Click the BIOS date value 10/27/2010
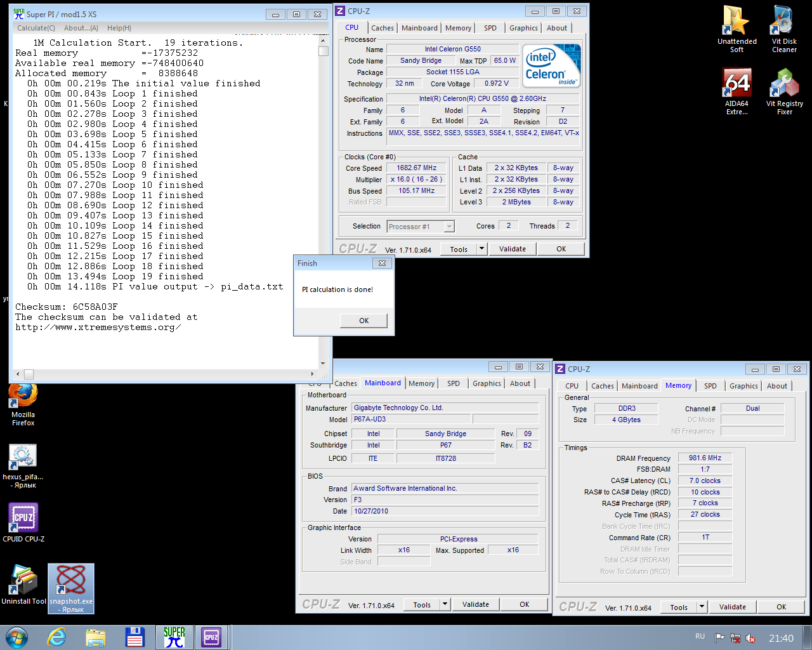The height and width of the screenshot is (650, 812). (x=445, y=512)
